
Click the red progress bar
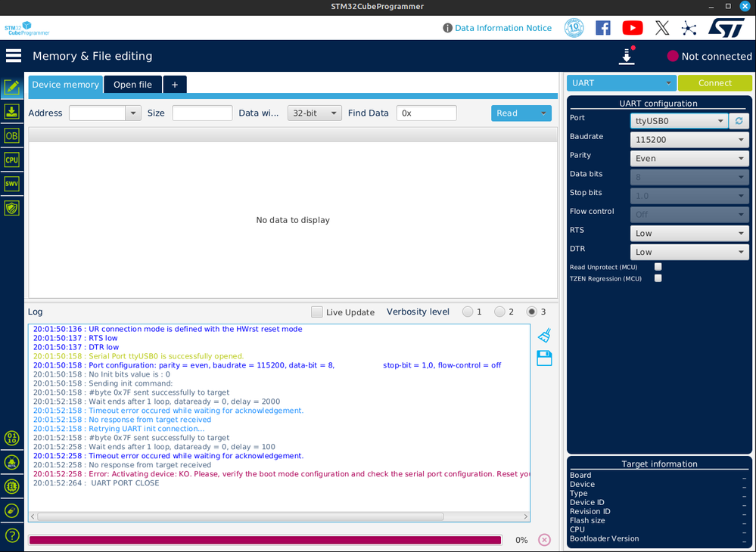click(x=265, y=540)
